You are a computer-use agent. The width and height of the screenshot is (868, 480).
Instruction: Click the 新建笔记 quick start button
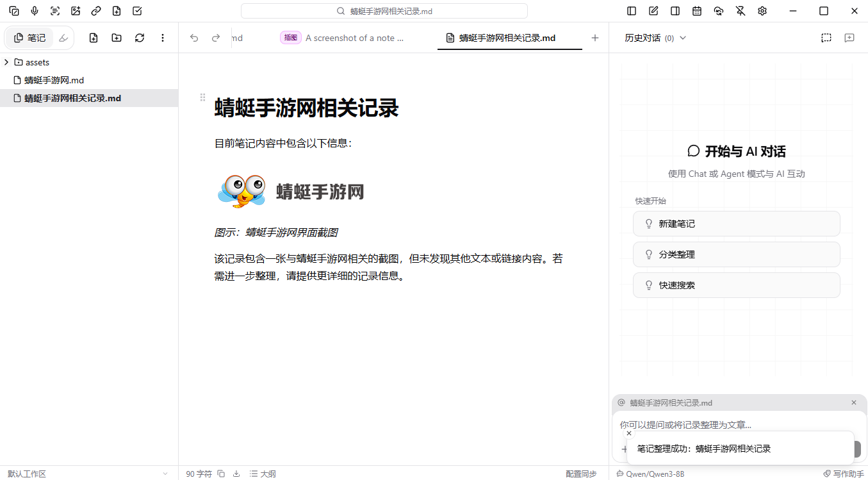coord(737,224)
